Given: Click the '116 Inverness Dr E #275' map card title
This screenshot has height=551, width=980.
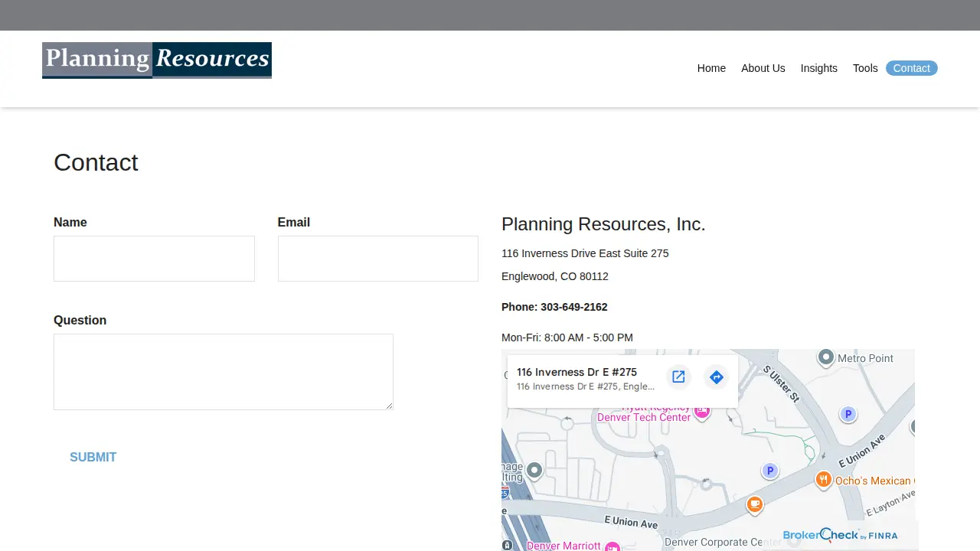Looking at the screenshot, I should [x=577, y=372].
